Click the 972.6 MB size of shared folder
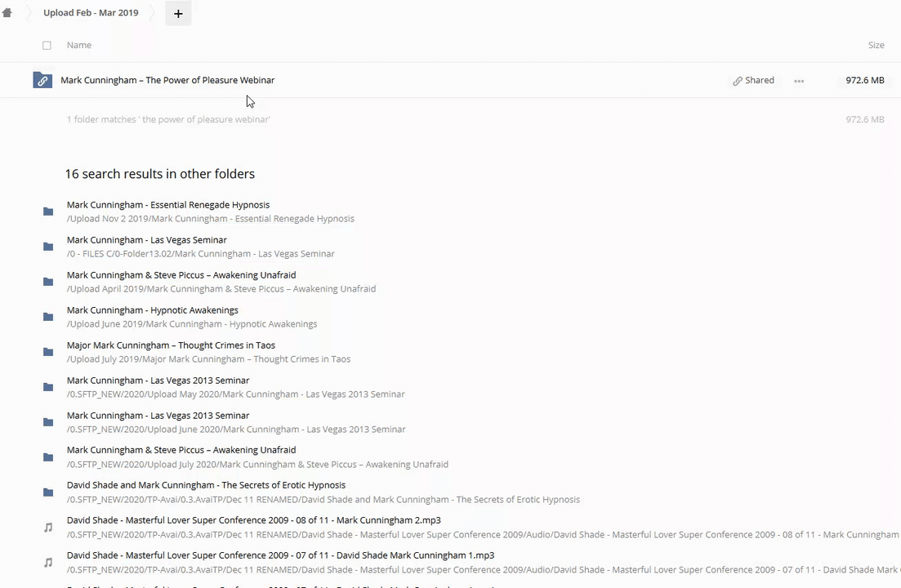901x588 pixels. coord(864,80)
